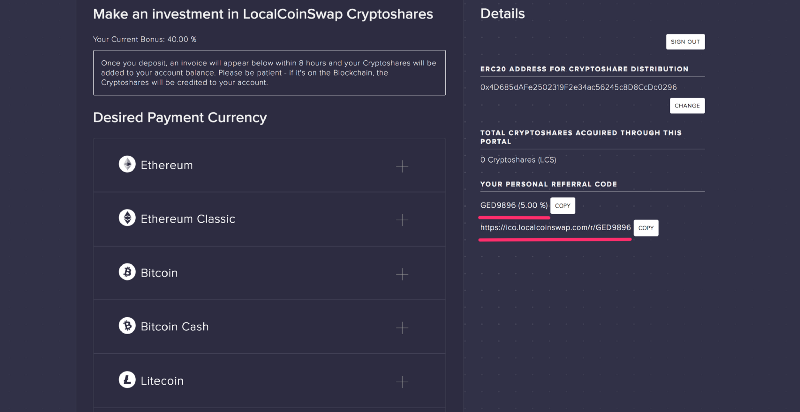Select the Ethereum row label

click(x=166, y=165)
